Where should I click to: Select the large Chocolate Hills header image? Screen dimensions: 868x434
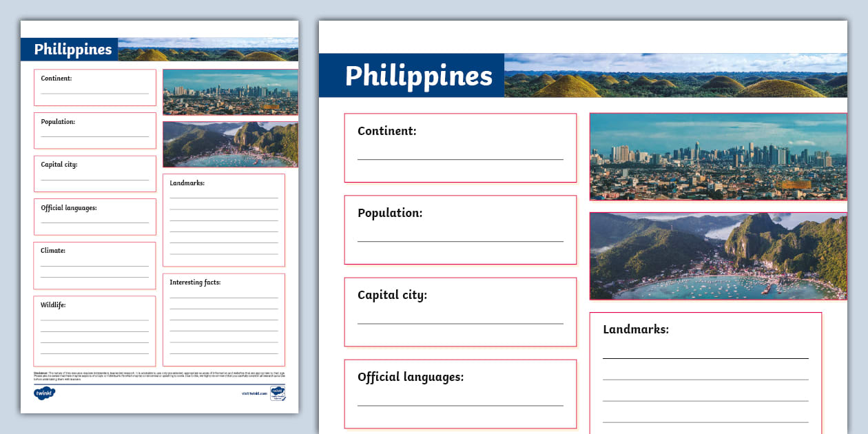click(x=675, y=76)
